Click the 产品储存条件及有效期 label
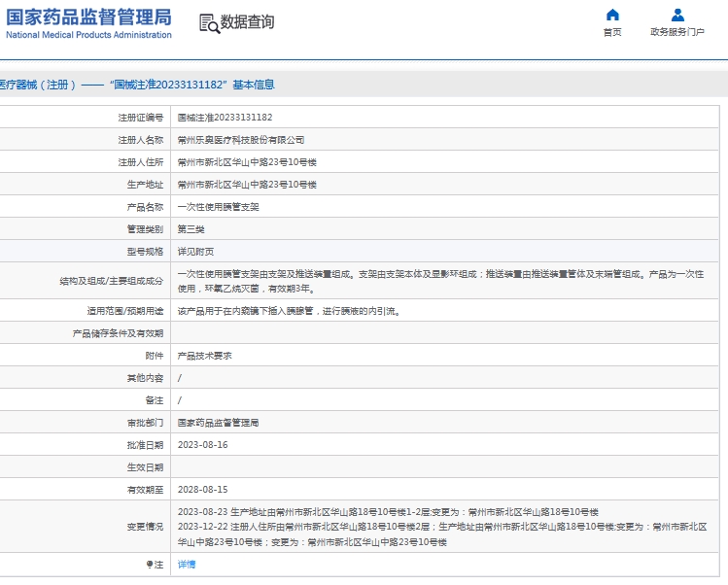This screenshot has height=585, width=728. pyautogui.click(x=118, y=333)
